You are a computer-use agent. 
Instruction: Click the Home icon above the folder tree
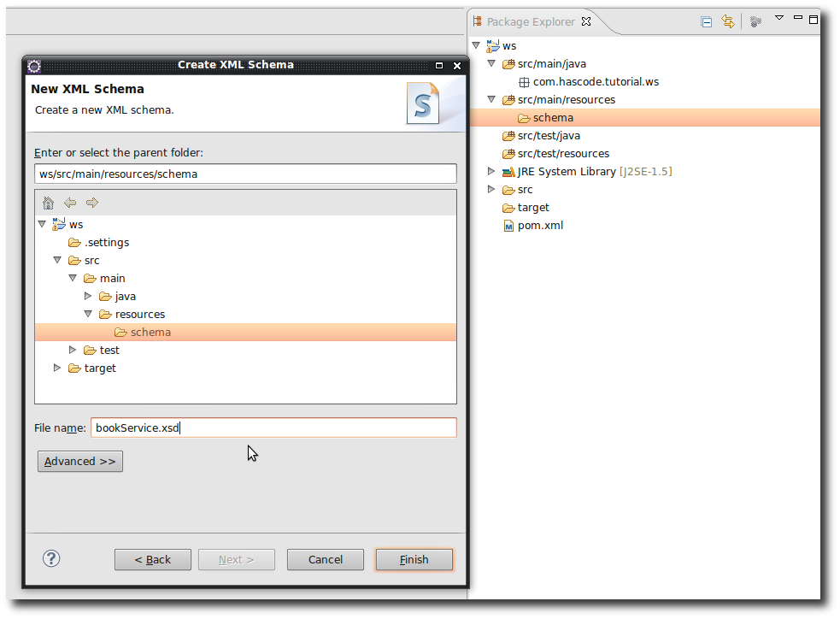click(x=48, y=203)
